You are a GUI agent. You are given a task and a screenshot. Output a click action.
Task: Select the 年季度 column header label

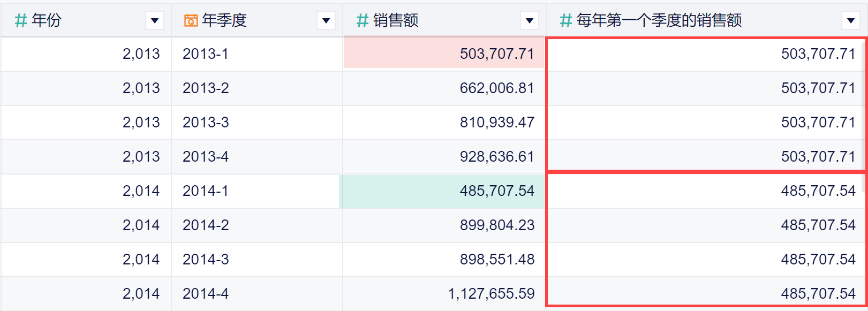(x=224, y=21)
